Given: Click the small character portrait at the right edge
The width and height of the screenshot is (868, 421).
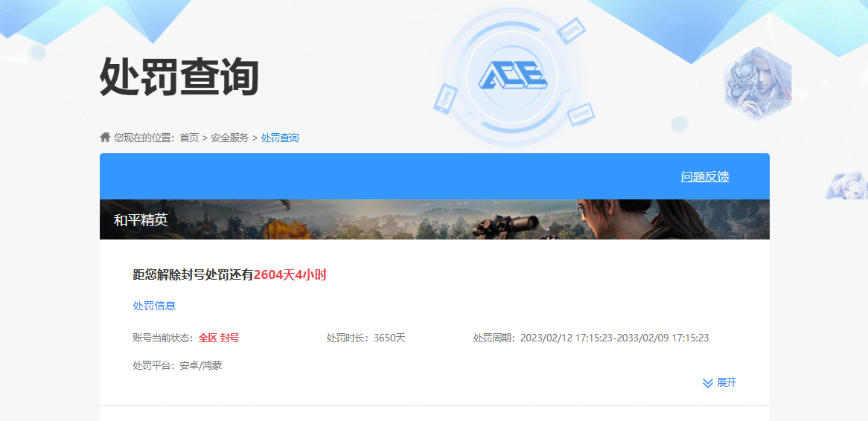Looking at the screenshot, I should (x=849, y=186).
